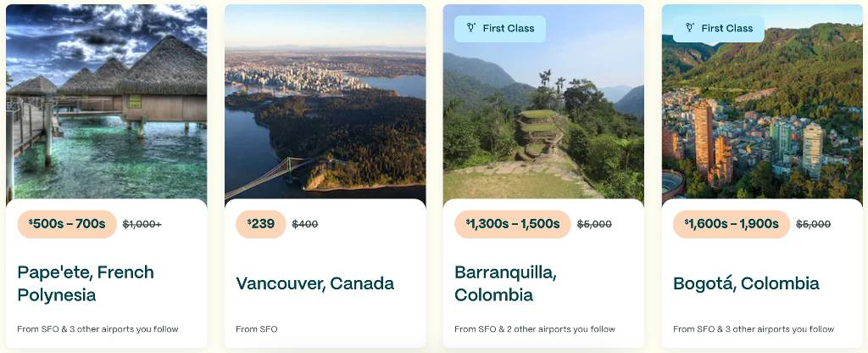The height and width of the screenshot is (353, 868).
Task: Click "From SFO" under Vancouver
Action: pyautogui.click(x=257, y=329)
